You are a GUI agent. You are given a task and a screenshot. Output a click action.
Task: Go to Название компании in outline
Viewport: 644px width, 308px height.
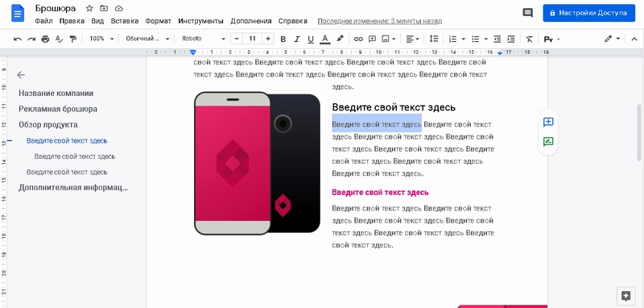(x=56, y=94)
